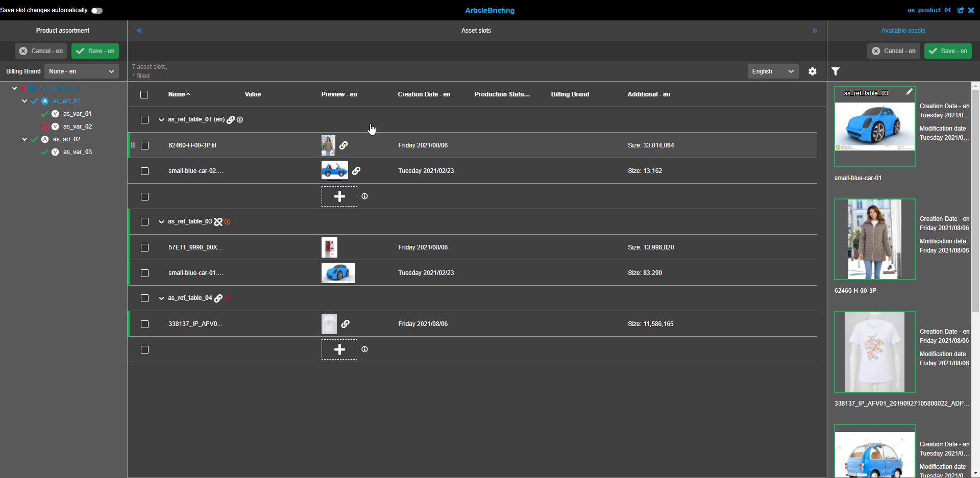The image size is (980, 478).
Task: Click the broken link icon beside as_ref_table_03
Action: pos(218,221)
